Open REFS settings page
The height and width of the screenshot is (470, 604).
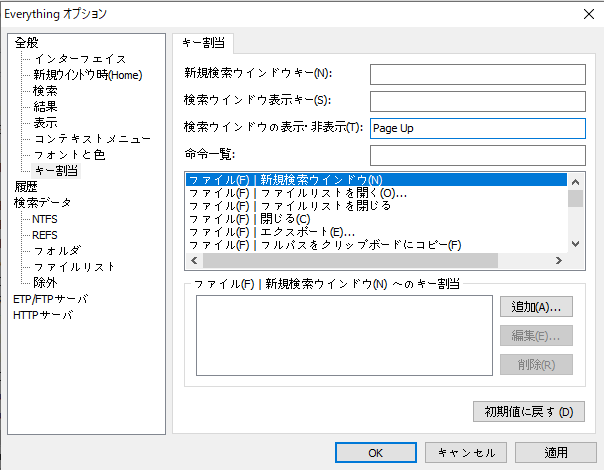[x=45, y=235]
